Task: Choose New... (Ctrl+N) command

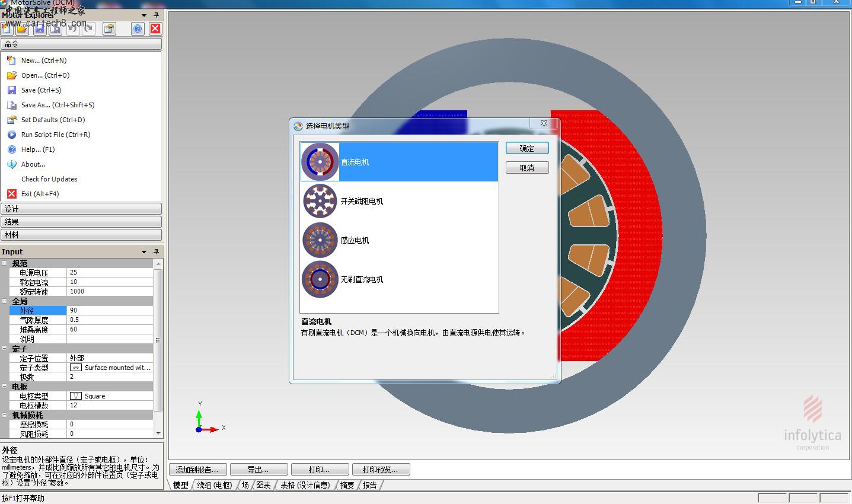Action: pos(44,60)
